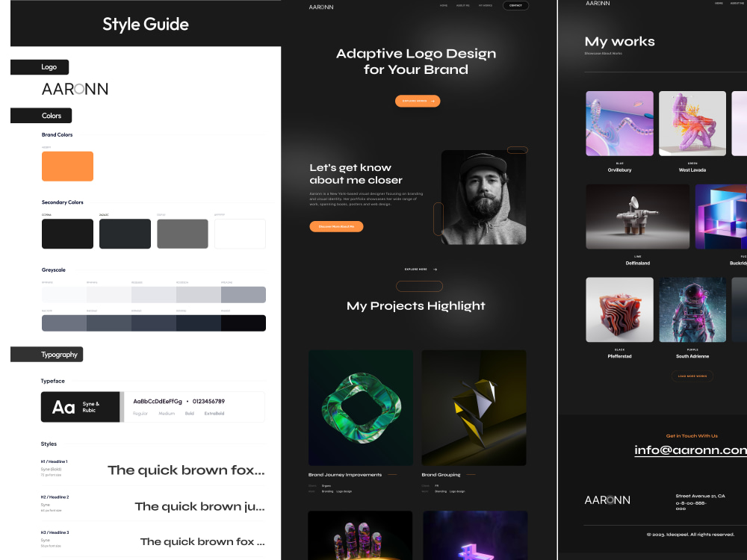Click the Brand Grouping project title

coord(441,475)
